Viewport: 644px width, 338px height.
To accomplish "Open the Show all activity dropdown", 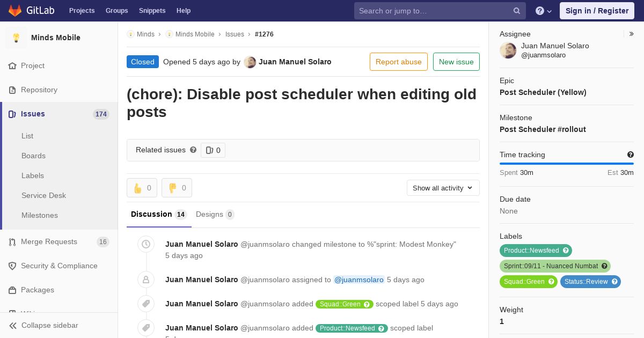I will 443,188.
